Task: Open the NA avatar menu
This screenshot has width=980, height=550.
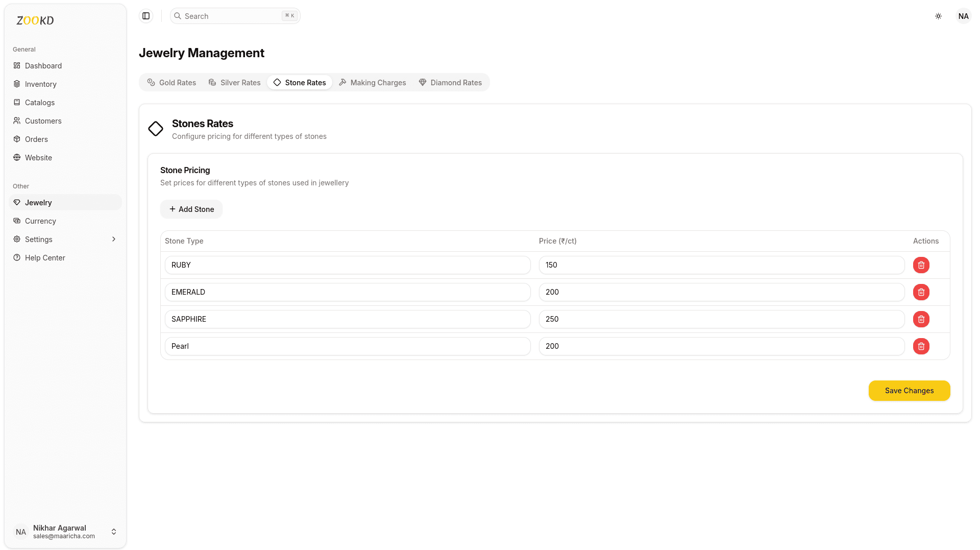Action: [x=963, y=16]
